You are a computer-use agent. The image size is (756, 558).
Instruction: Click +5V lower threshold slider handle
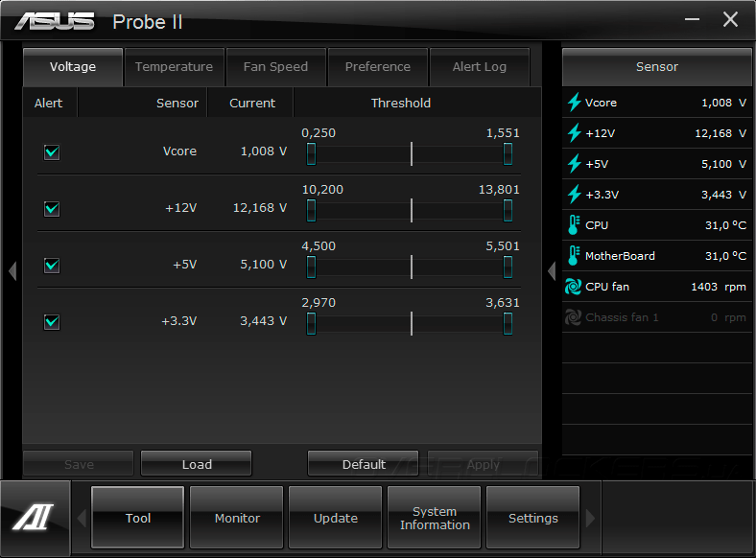312,267
